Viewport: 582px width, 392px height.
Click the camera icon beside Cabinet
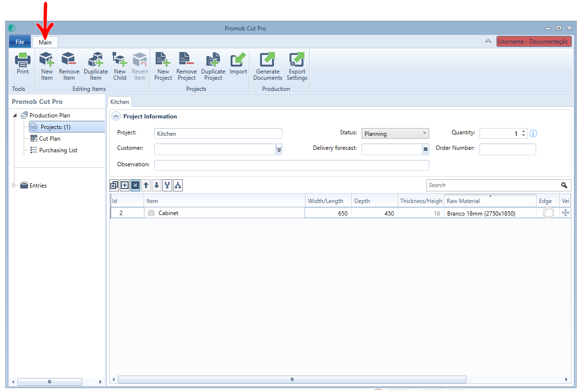[151, 213]
